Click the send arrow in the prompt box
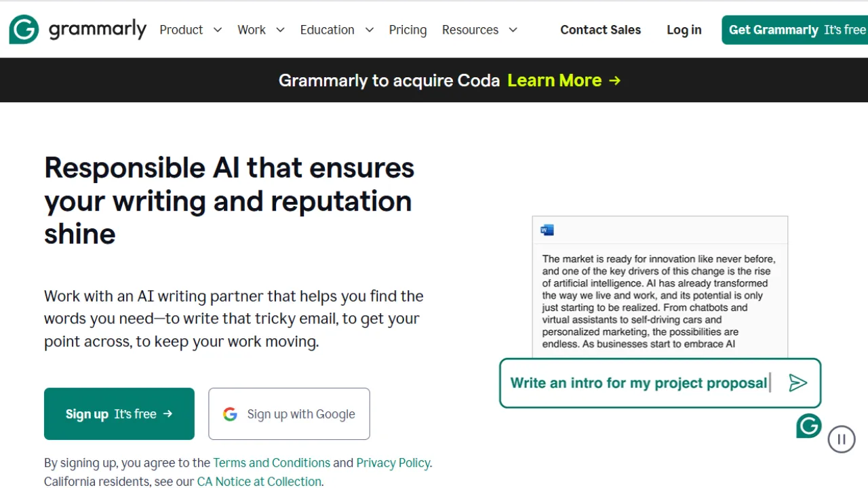This screenshot has width=868, height=488. 798,383
